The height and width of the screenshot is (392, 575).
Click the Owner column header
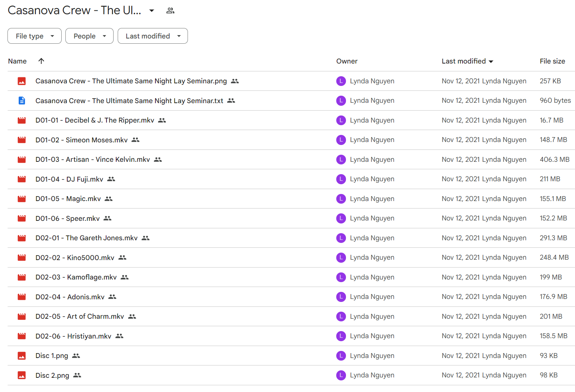pyautogui.click(x=347, y=61)
